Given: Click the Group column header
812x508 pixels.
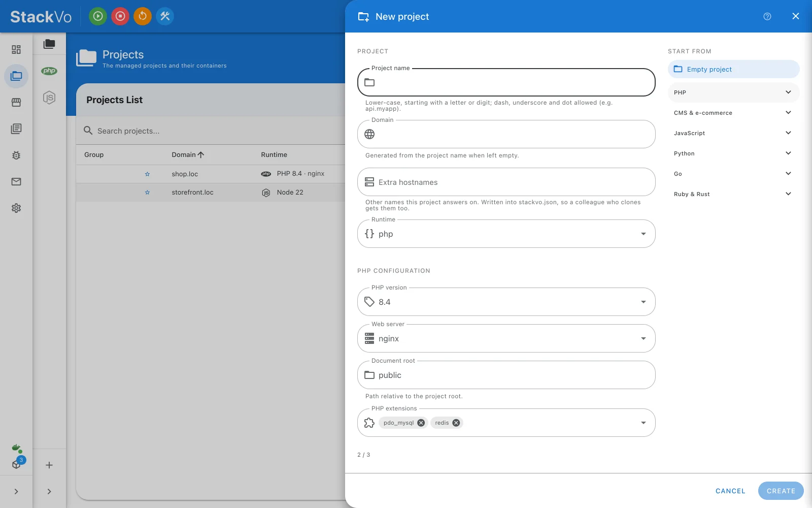Looking at the screenshot, I should tap(94, 154).
